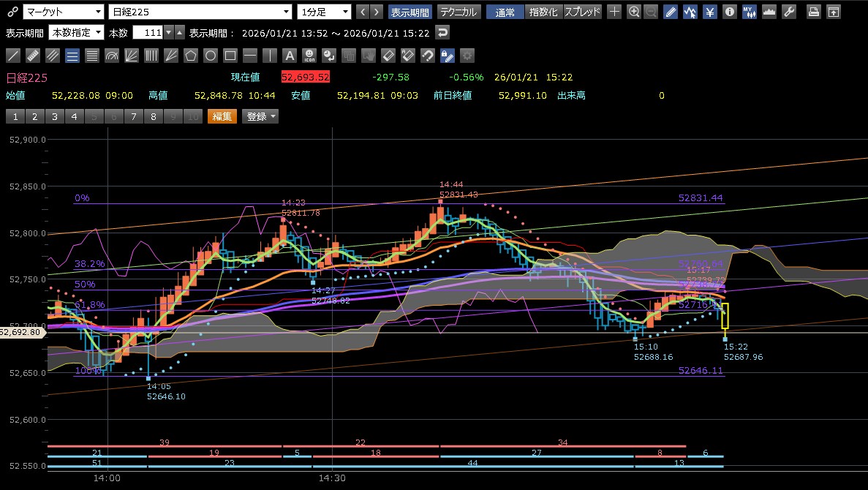The width and height of the screenshot is (868, 490).
Task: Click the information 'i' icon
Action: pos(729,12)
